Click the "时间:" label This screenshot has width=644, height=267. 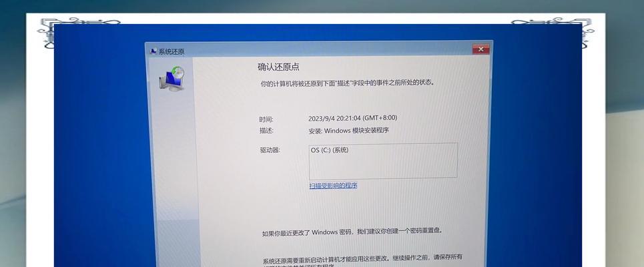[266, 119]
